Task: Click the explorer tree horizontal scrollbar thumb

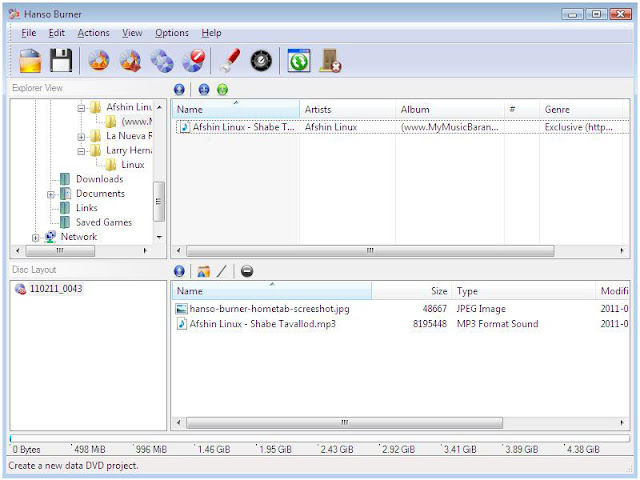Action: point(60,251)
